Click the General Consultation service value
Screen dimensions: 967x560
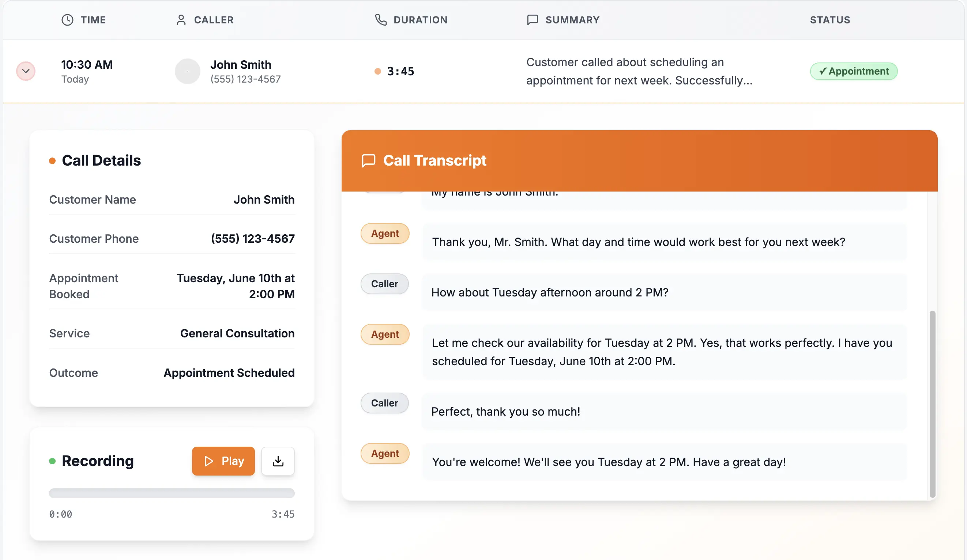tap(237, 333)
